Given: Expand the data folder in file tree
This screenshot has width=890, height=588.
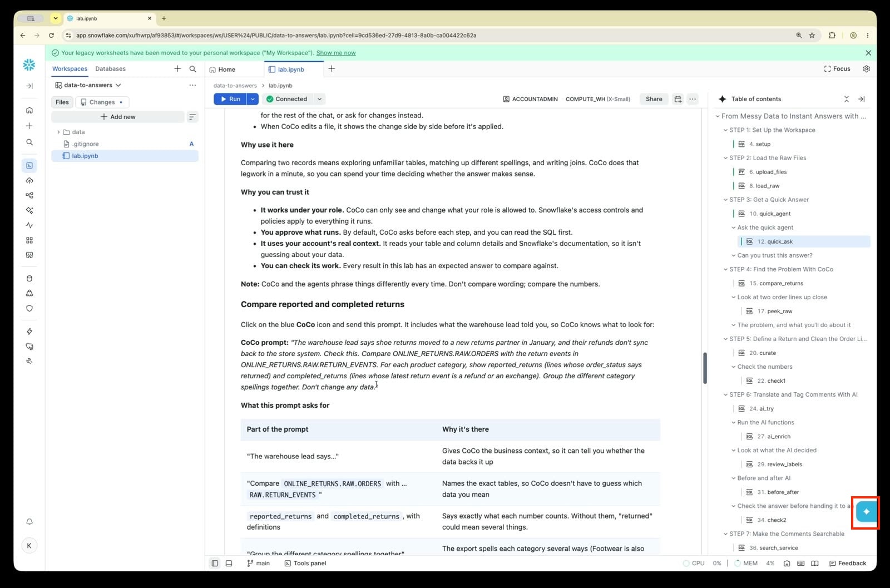Looking at the screenshot, I should coord(58,132).
